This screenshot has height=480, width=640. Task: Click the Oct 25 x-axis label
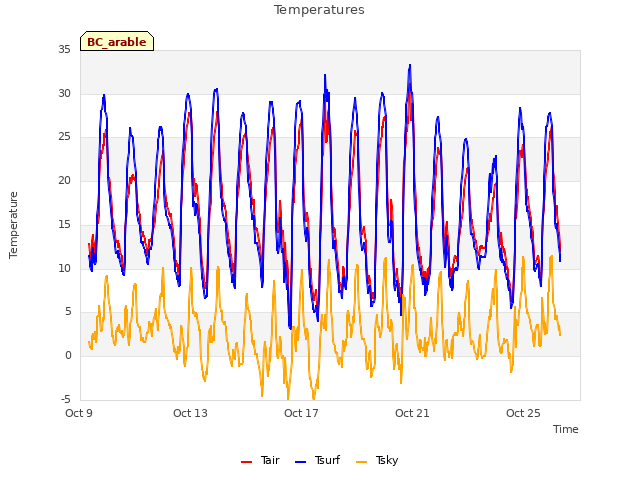523,413
